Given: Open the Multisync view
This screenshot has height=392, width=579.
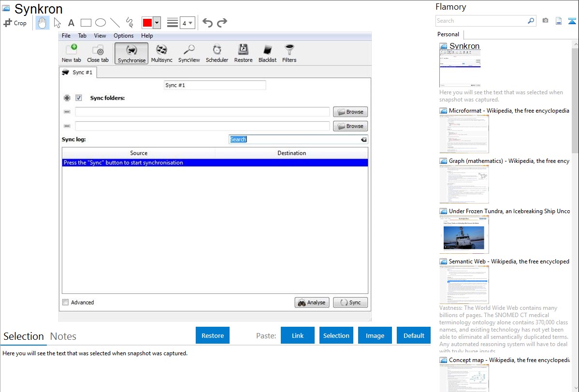Looking at the screenshot, I should click(x=162, y=53).
